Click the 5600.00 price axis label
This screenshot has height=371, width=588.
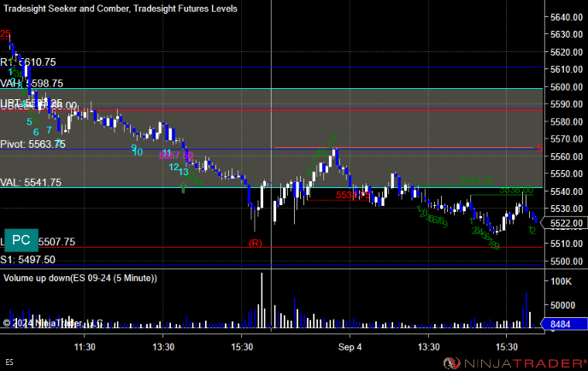click(567, 86)
